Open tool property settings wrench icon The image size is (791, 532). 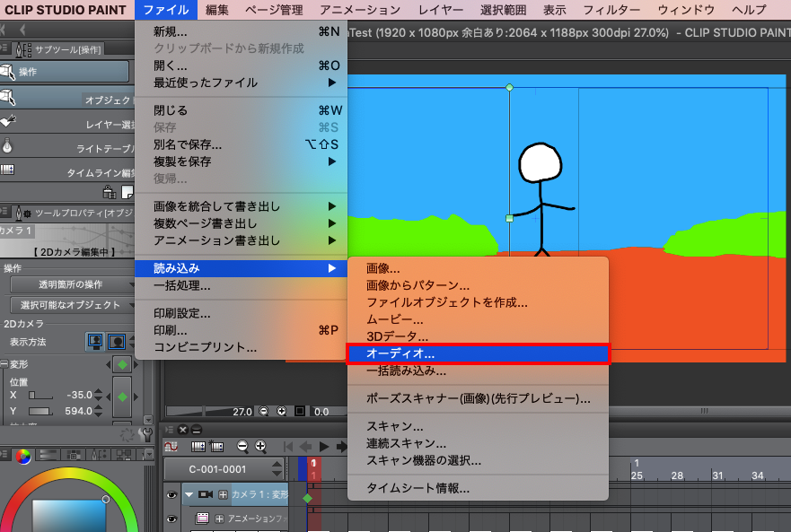point(145,434)
